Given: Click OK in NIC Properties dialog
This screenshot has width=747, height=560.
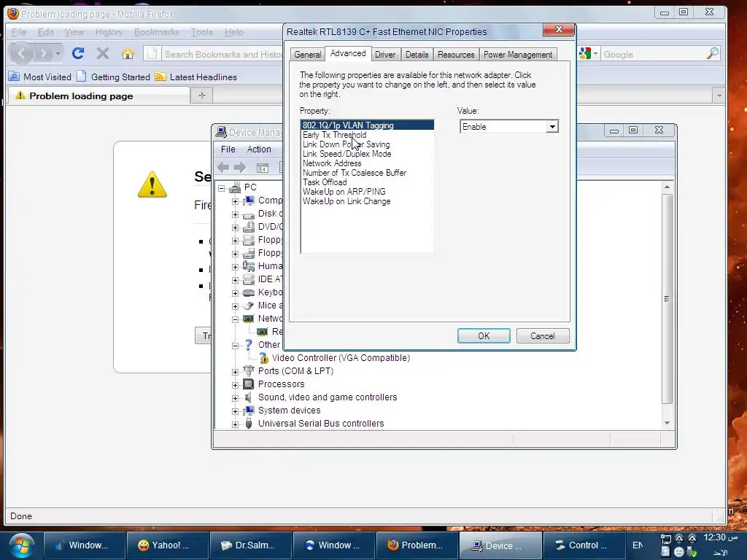Looking at the screenshot, I should pos(484,335).
